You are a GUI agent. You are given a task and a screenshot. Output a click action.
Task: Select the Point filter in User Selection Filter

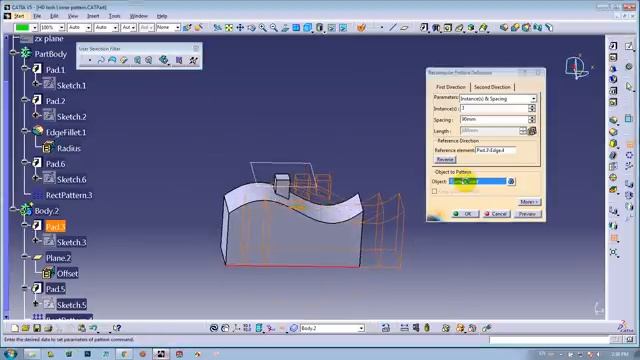[x=90, y=60]
